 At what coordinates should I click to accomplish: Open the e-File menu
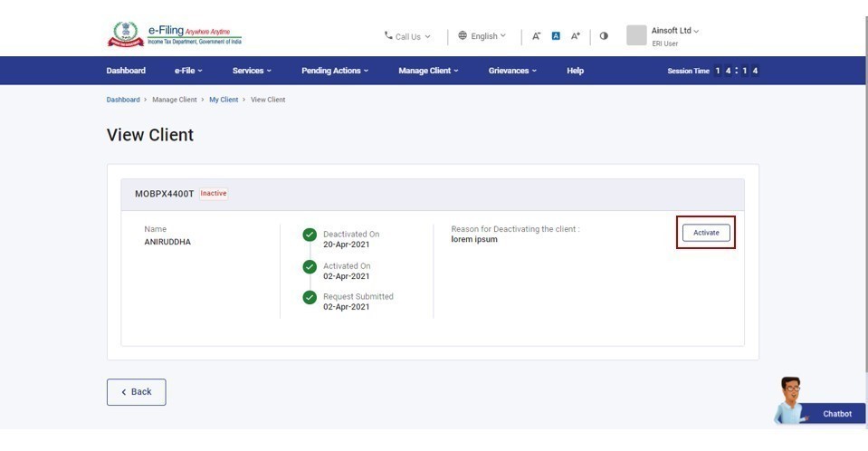(x=188, y=71)
